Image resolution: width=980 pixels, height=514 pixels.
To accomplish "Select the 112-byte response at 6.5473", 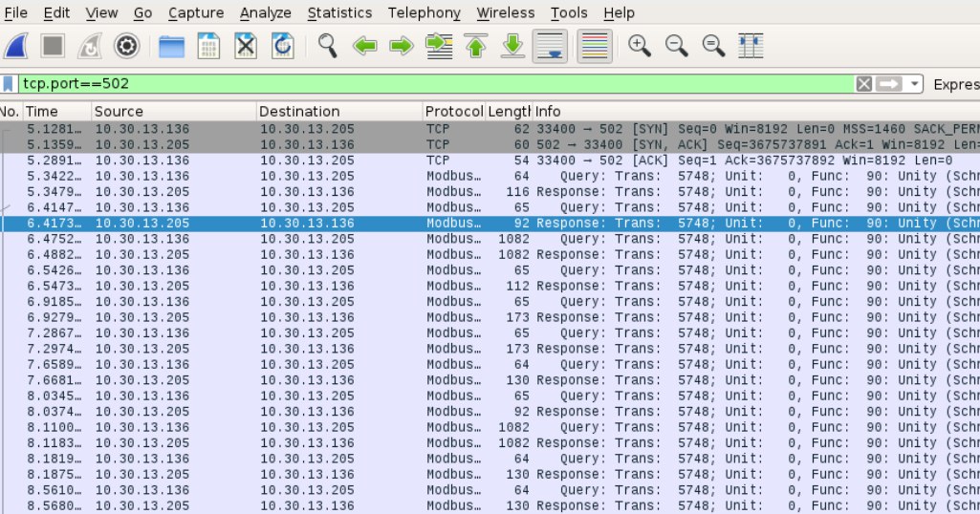I will 490,286.
